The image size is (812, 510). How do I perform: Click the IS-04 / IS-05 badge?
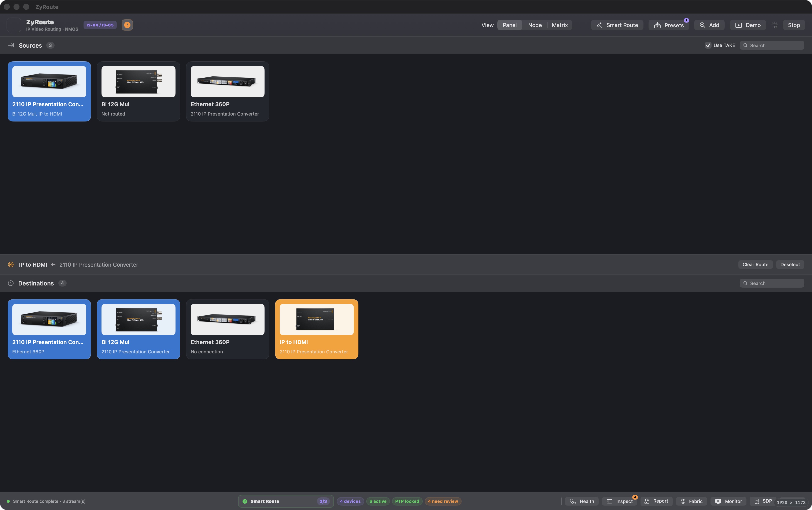tap(100, 25)
